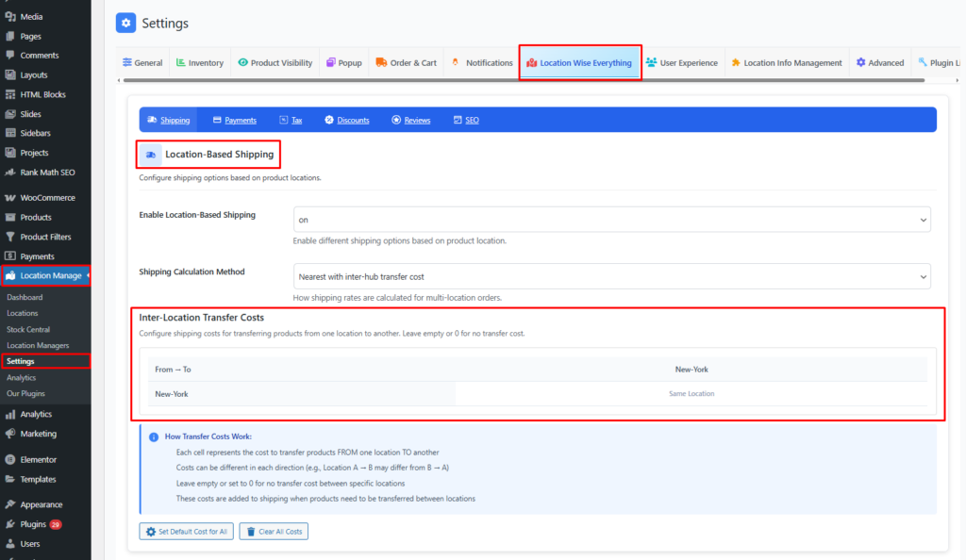Click the Location-Based Shipping truck icon

tap(151, 155)
